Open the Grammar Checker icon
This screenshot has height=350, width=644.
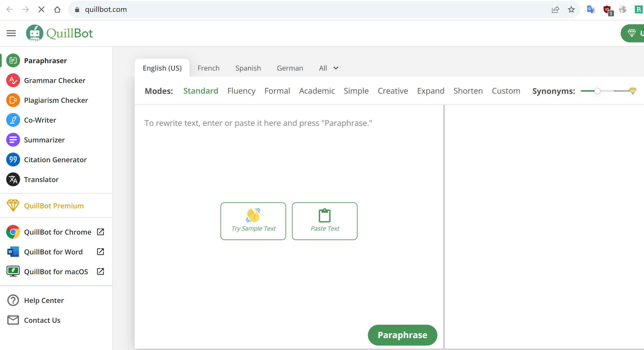click(x=13, y=81)
